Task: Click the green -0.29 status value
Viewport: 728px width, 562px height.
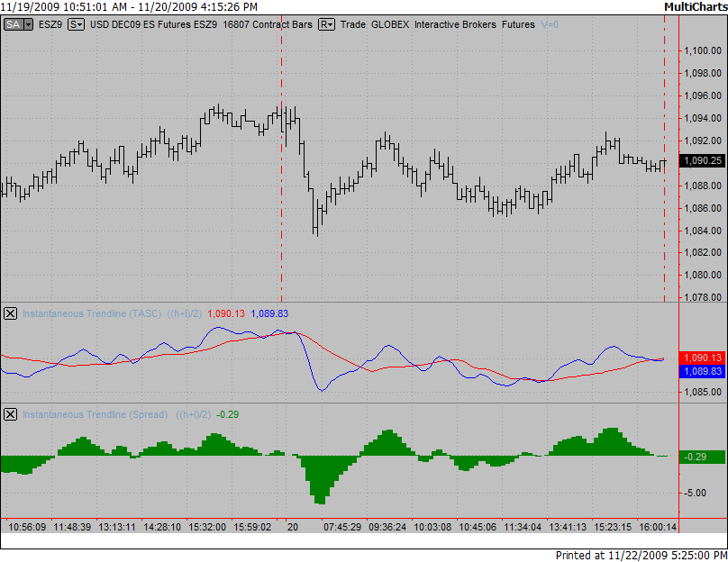Action: tap(227, 414)
